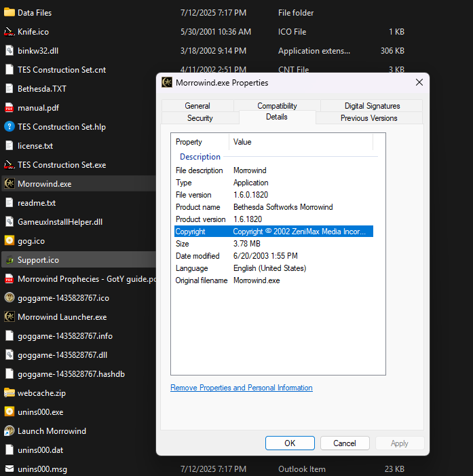Click Data Files date 7/12/2025 7:17 PM

pyautogui.click(x=213, y=13)
